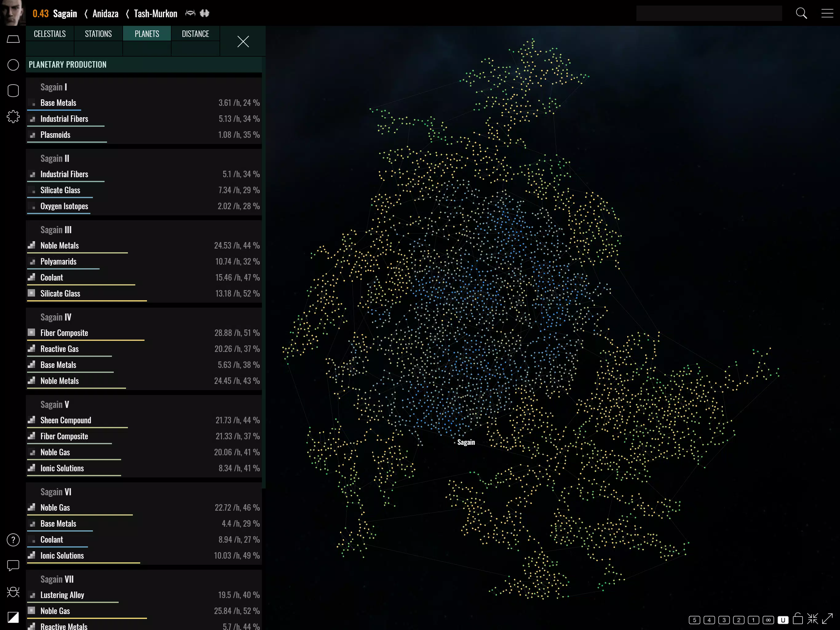Select the jump range 5 button
840x630 pixels.
click(694, 620)
